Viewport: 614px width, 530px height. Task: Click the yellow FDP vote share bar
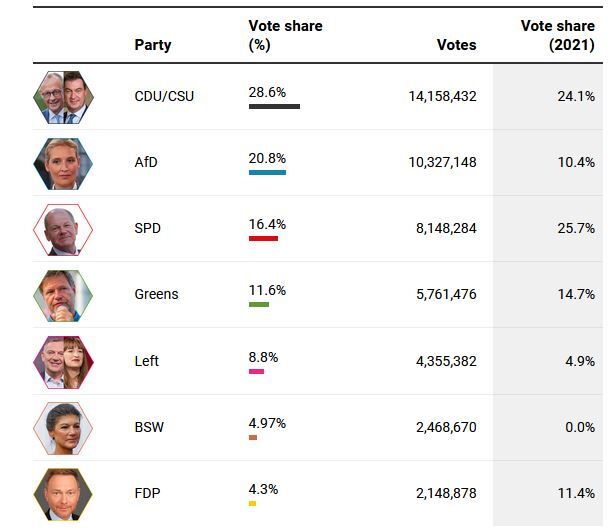[x=252, y=503]
